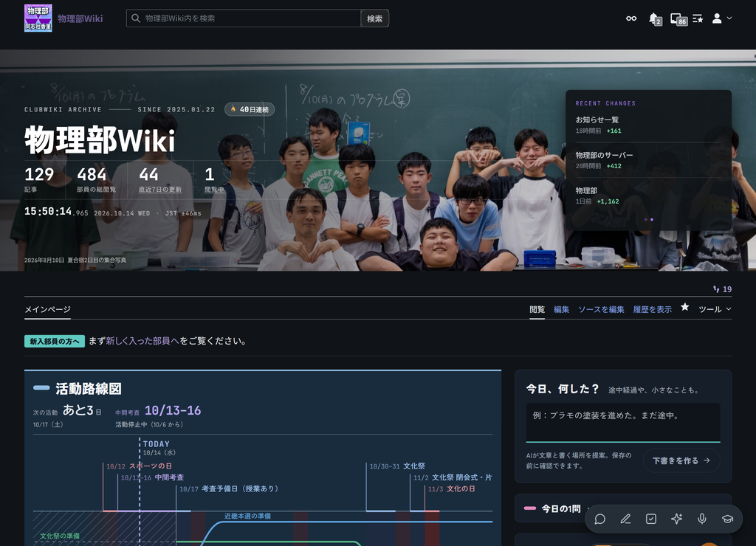This screenshot has height=546, width=756.
Task: Click the pencil icon in floating bar
Action: [625, 519]
